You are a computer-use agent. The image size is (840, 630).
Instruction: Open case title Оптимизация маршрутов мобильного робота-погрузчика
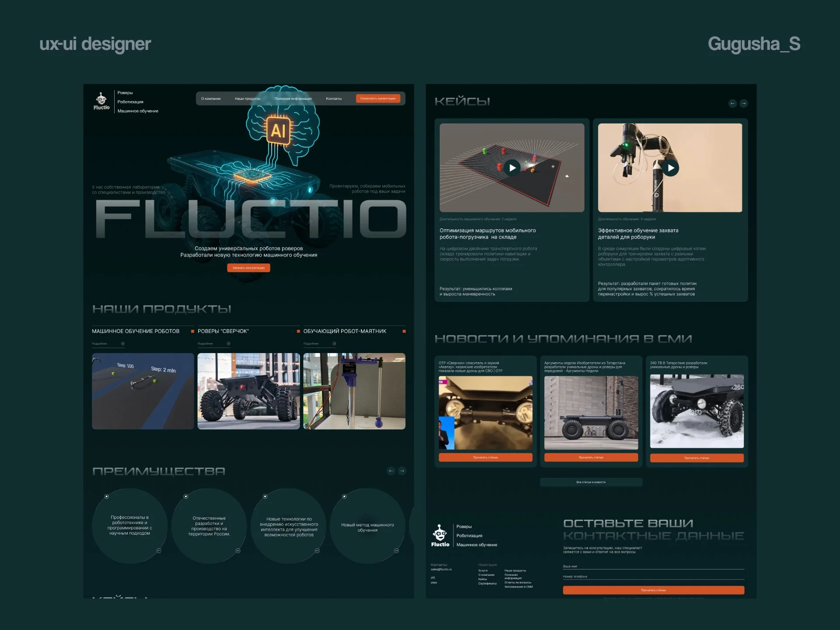tap(488, 234)
